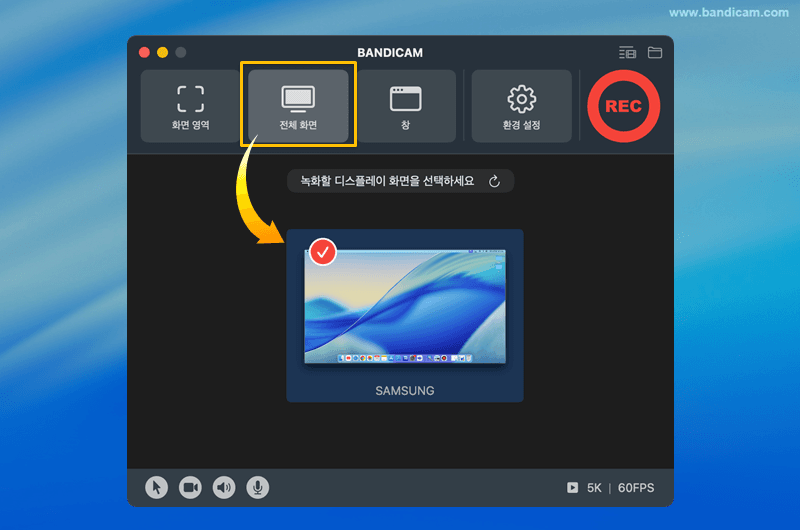The image size is (800, 530).
Task: Start recording with the REC button
Action: [623, 106]
